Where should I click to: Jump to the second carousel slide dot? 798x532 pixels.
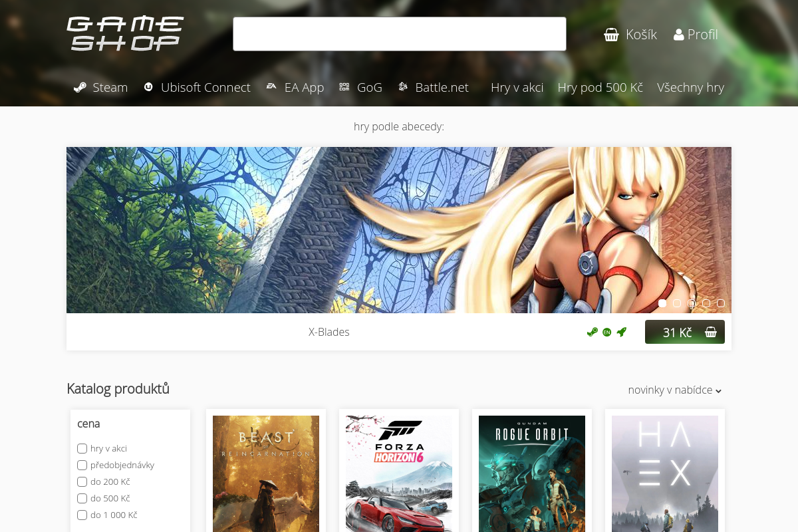point(677,303)
